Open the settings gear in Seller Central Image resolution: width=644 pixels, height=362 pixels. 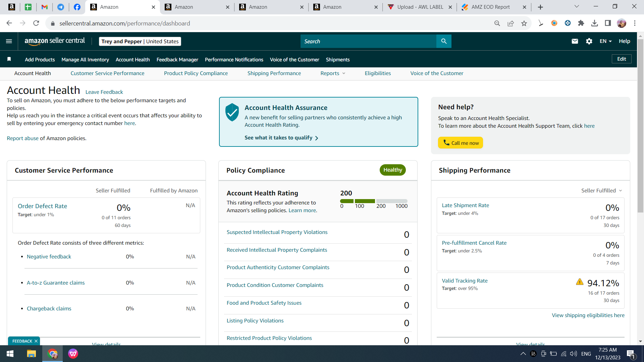click(589, 41)
